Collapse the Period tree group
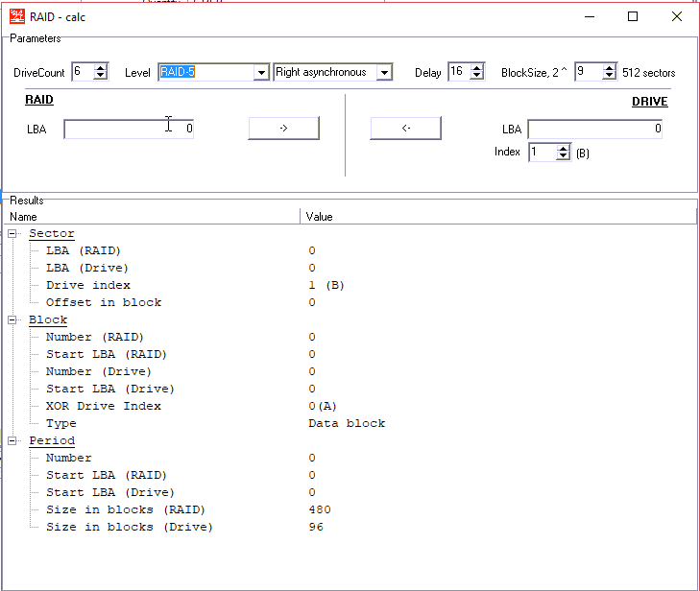 point(12,440)
